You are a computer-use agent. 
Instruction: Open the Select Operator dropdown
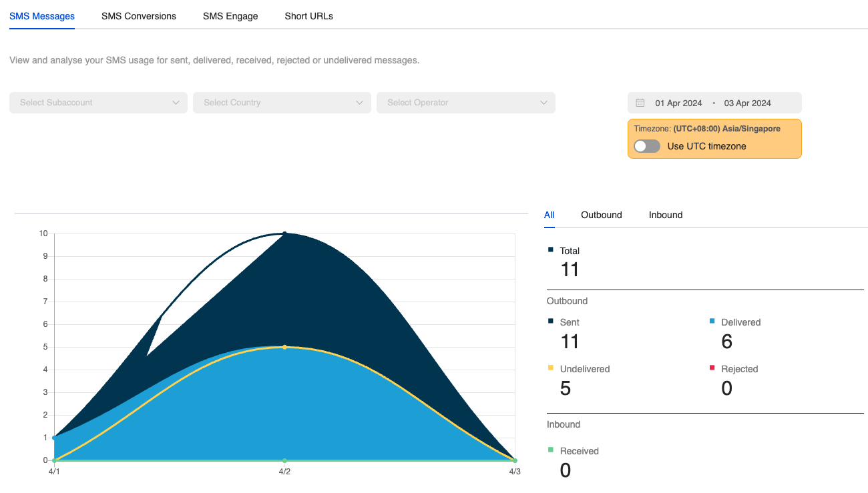tap(465, 103)
